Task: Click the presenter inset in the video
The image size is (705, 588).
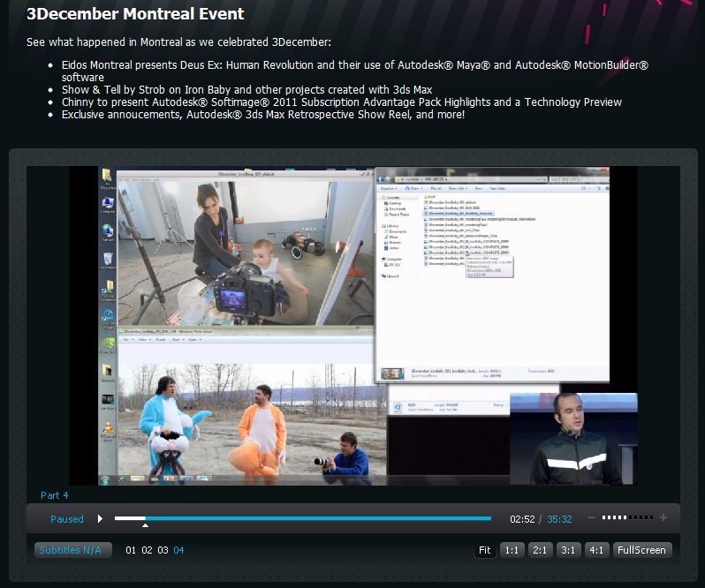Action: click(x=572, y=439)
